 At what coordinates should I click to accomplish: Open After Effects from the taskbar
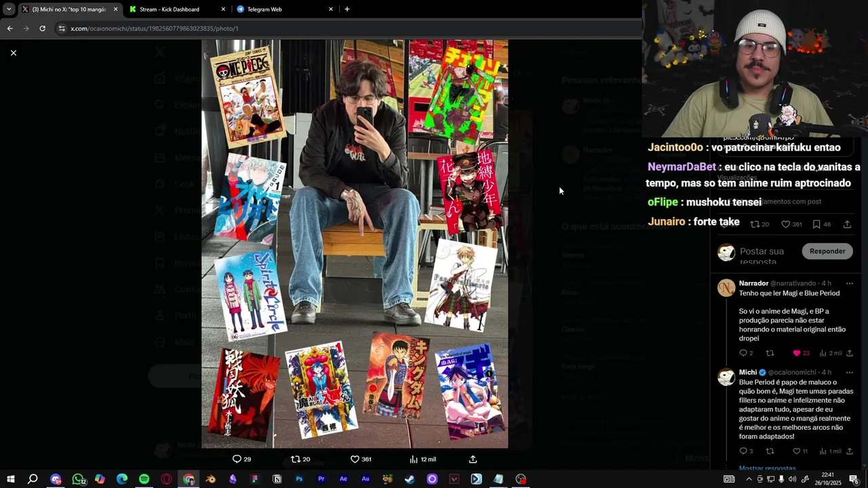tap(343, 479)
